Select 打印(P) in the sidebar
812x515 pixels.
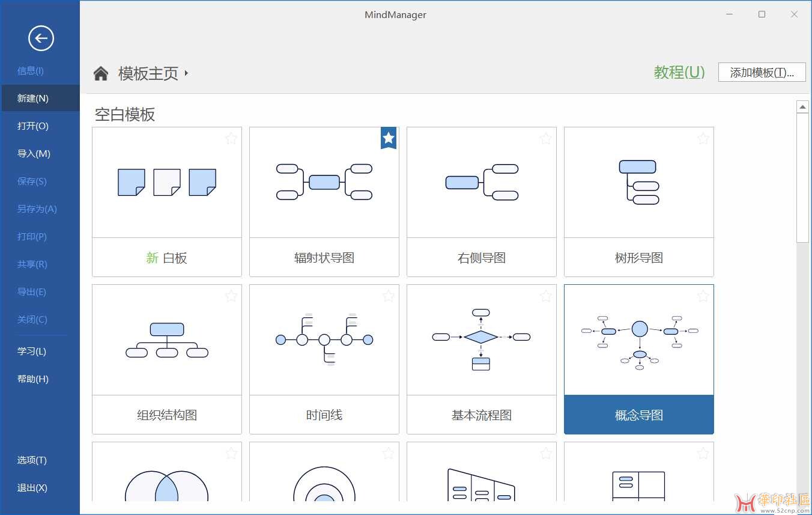point(32,237)
